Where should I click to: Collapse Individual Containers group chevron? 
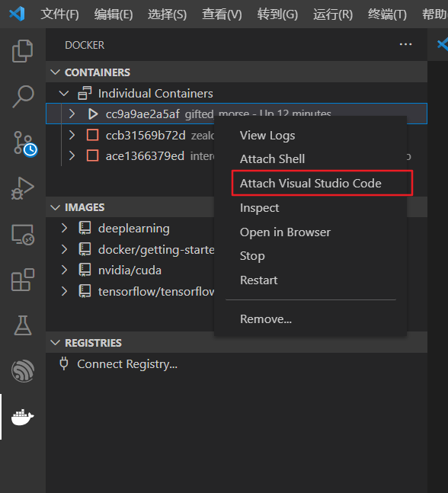point(64,94)
